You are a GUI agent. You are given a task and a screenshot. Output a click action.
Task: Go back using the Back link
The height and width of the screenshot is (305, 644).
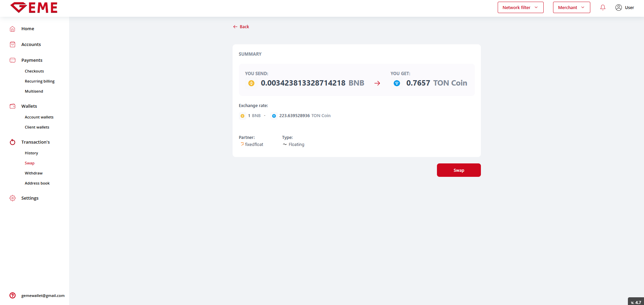click(241, 27)
